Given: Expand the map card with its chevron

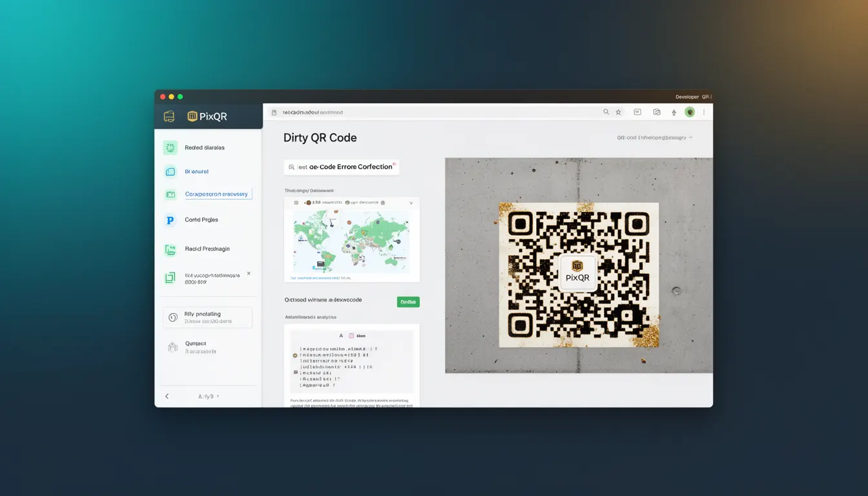Looking at the screenshot, I should click(411, 203).
